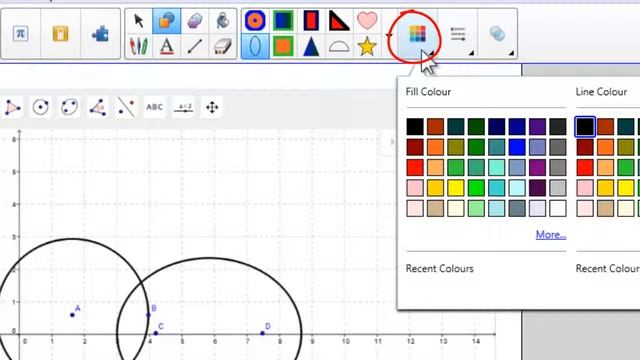Click point C near the x-axis
Viewport: 640px width, 360px height.
[x=156, y=333]
